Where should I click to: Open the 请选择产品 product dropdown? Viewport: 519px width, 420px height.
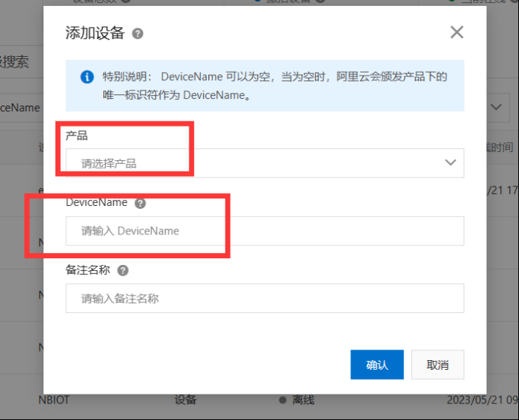(x=265, y=163)
